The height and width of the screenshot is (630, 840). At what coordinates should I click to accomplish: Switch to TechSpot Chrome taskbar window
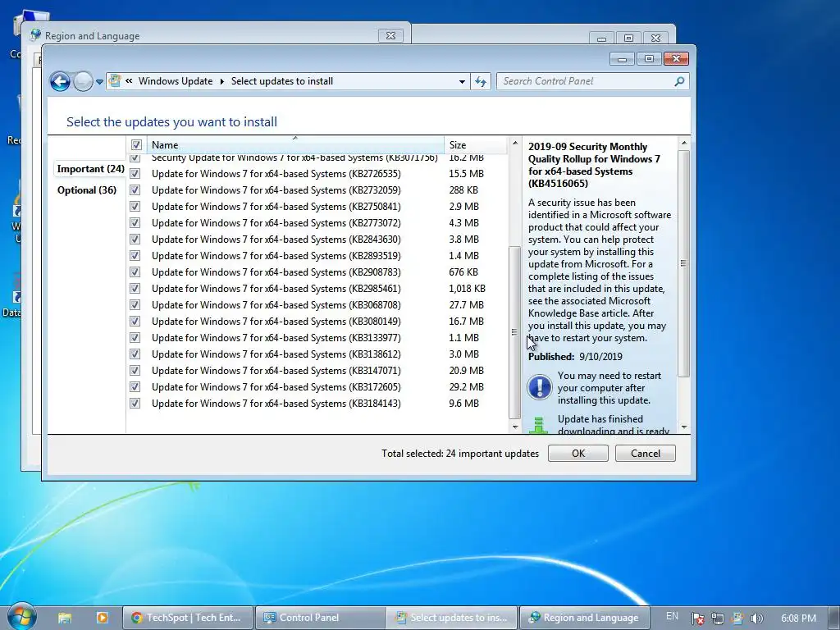188,618
